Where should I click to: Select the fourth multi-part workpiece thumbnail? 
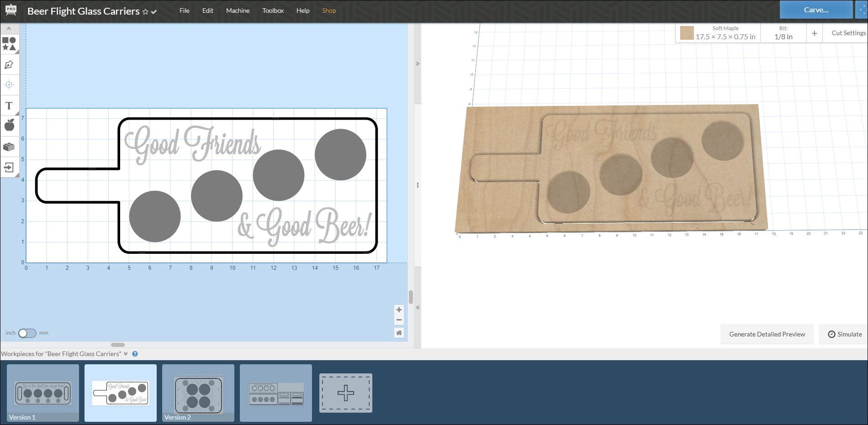click(276, 393)
